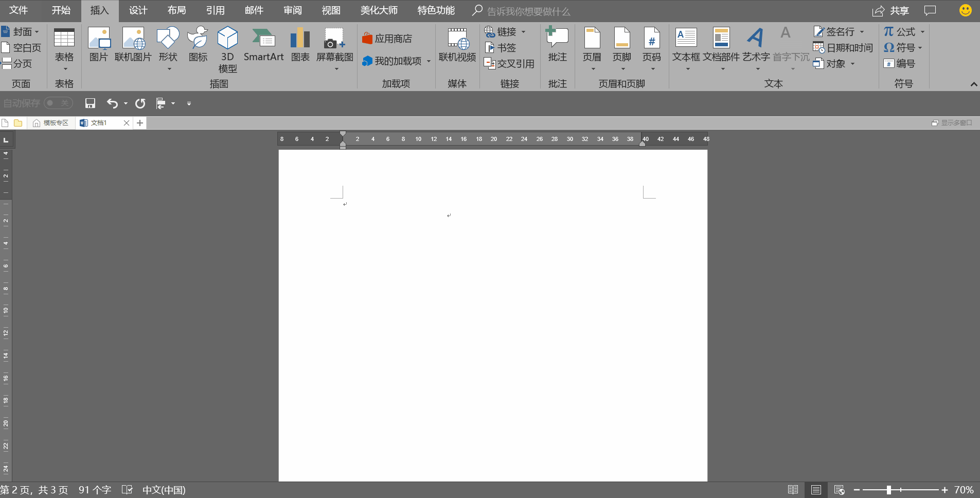Click the Tell Me search box

[526, 10]
